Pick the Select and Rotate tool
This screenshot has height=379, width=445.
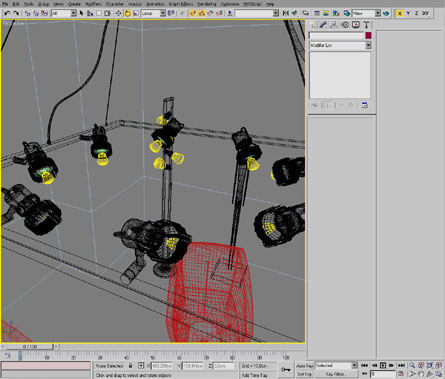[x=127, y=13]
